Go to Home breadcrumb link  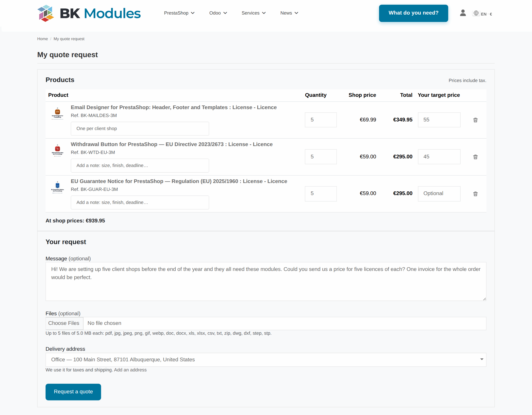point(42,39)
